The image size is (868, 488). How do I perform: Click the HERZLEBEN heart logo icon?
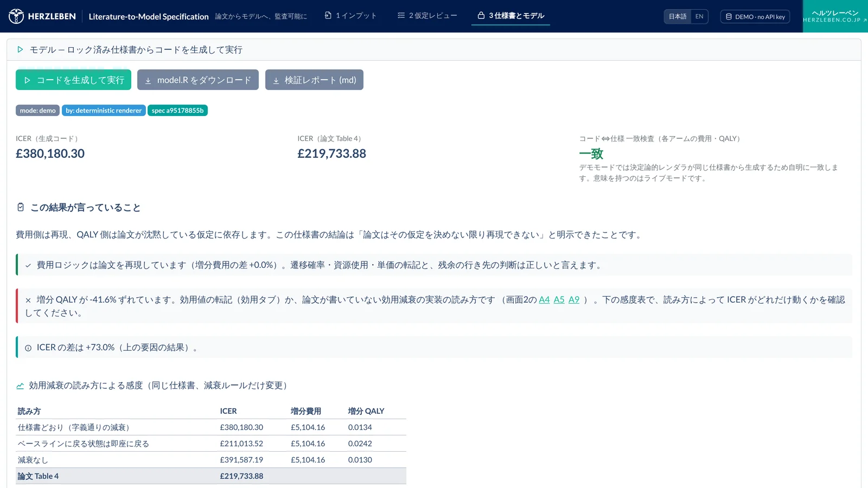tap(16, 16)
